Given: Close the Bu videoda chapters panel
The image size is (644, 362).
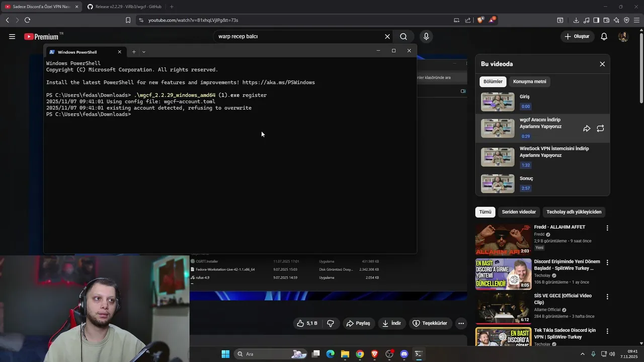Looking at the screenshot, I should tap(602, 64).
